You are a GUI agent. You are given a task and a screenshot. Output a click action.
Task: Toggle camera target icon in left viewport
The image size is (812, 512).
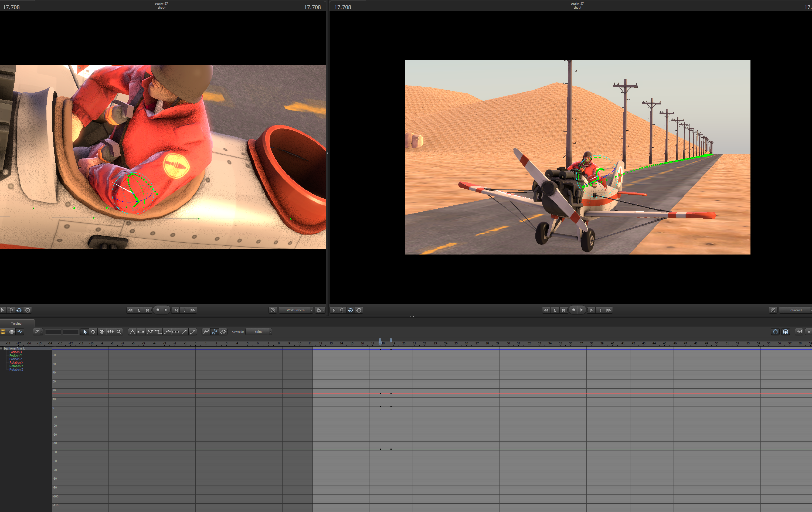point(273,310)
